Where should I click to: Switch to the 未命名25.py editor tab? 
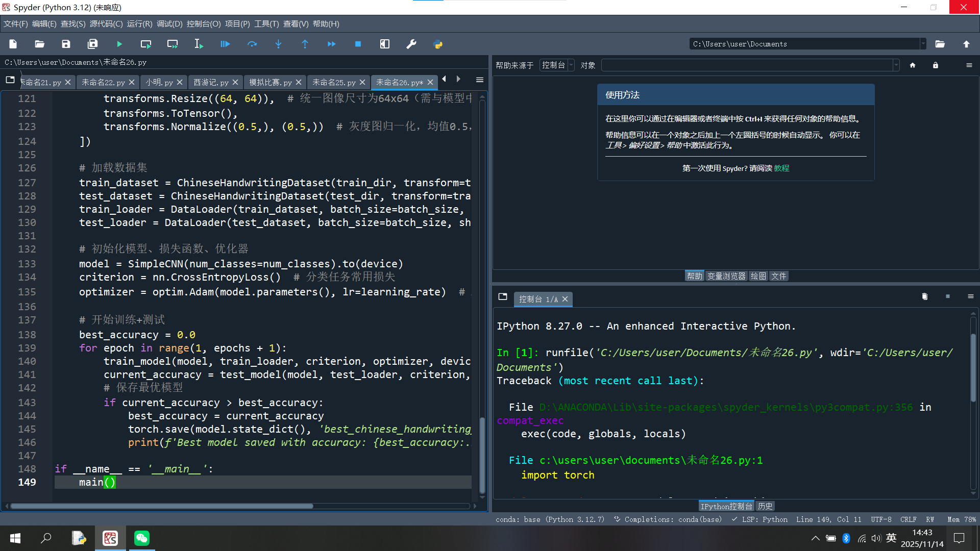click(334, 82)
